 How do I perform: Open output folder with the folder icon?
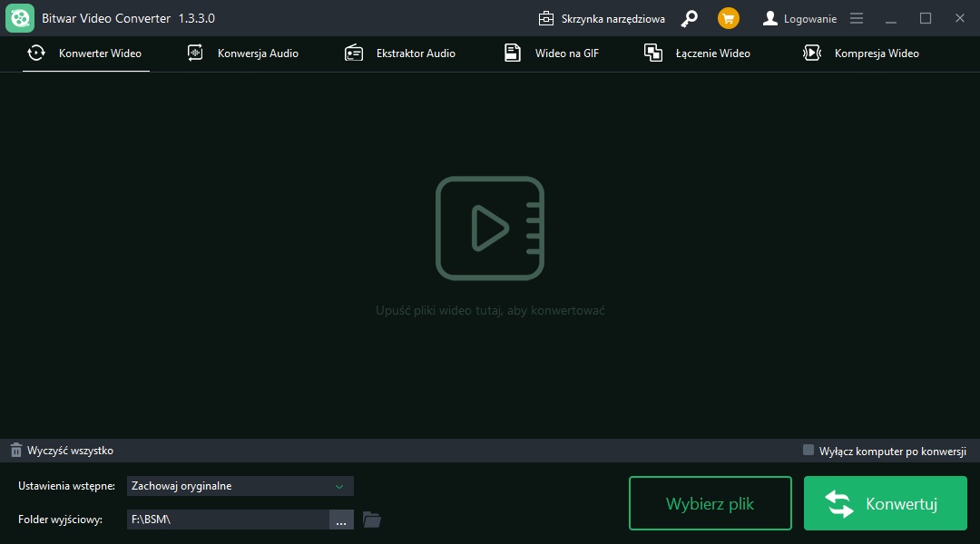pyautogui.click(x=371, y=520)
